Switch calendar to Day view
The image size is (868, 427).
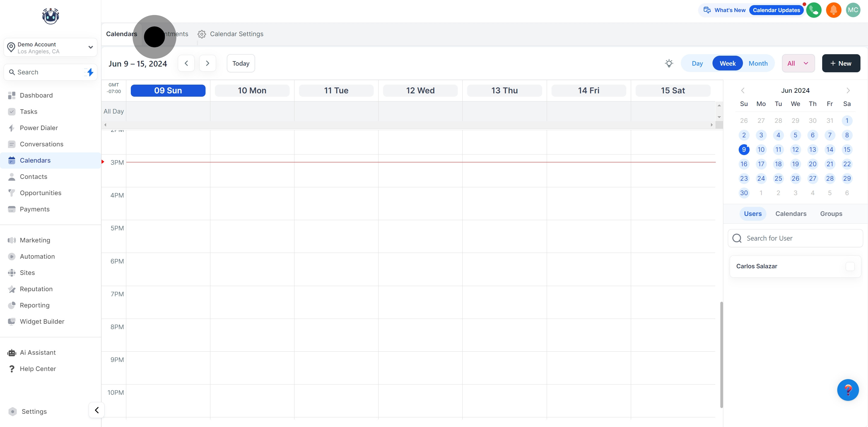[x=697, y=63]
